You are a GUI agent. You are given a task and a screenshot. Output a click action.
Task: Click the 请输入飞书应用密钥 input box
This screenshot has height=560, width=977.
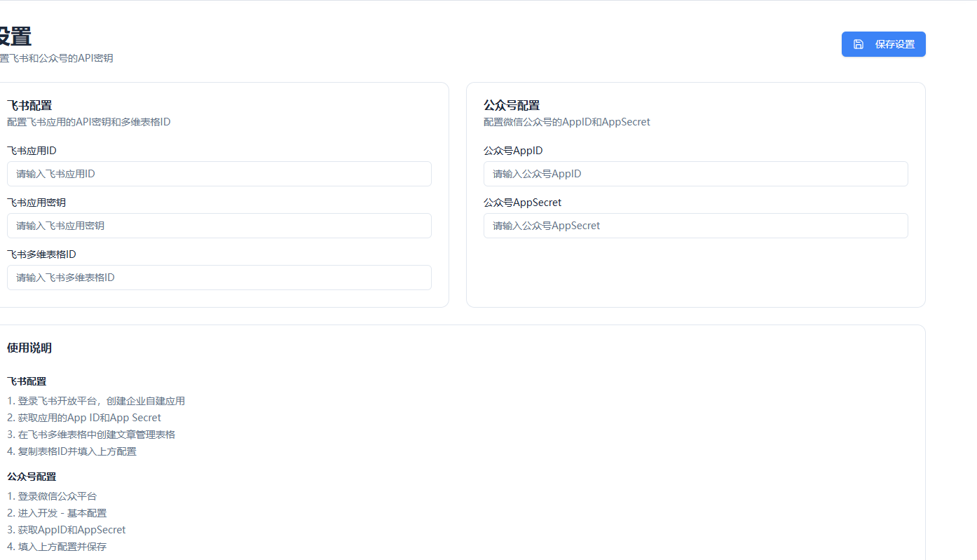219,226
